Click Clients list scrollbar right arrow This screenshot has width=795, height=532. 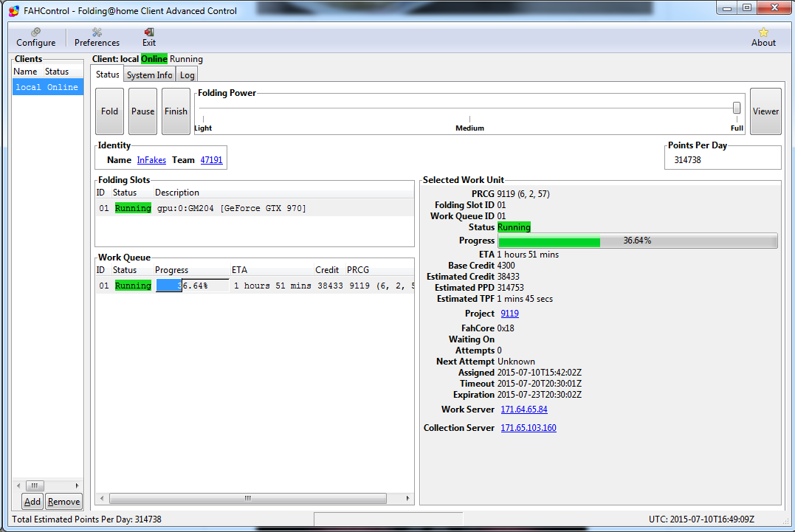(77, 486)
